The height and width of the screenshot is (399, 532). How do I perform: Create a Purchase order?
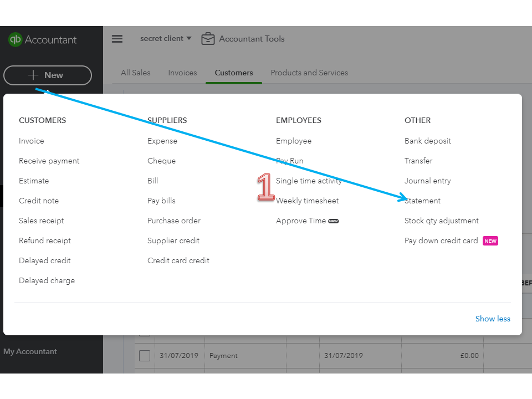[x=174, y=221]
